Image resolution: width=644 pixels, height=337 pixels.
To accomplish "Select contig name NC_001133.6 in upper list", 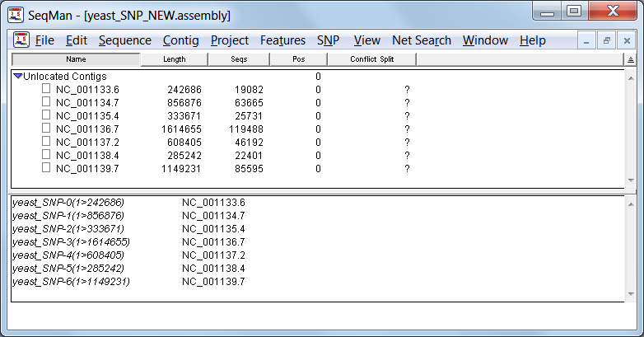I will tap(87, 90).
